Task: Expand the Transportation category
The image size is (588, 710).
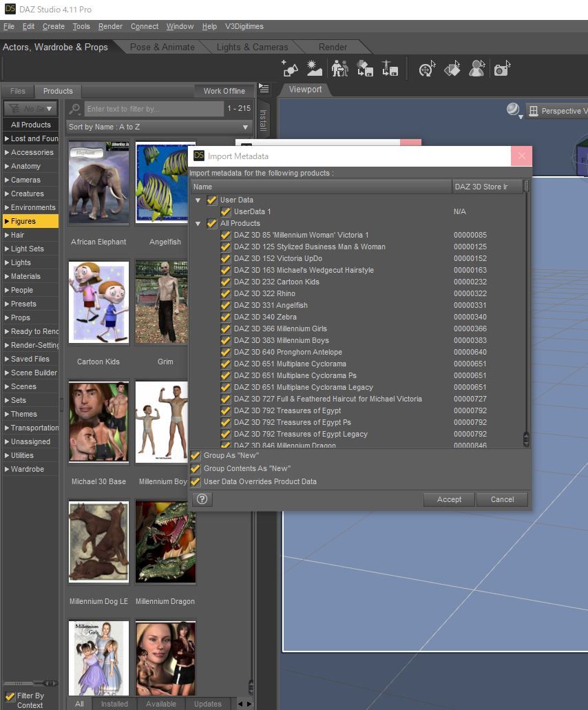Action: coord(7,428)
